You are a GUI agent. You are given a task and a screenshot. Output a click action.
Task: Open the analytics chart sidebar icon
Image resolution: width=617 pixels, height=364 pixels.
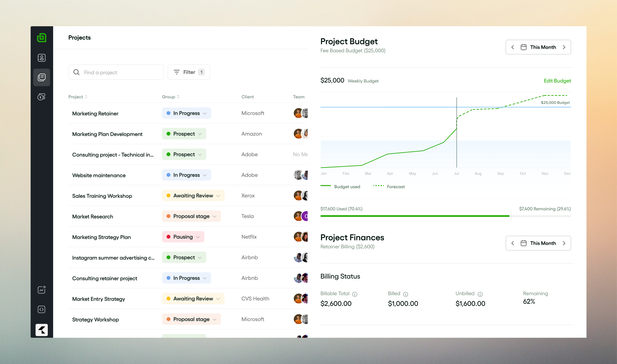(42, 290)
